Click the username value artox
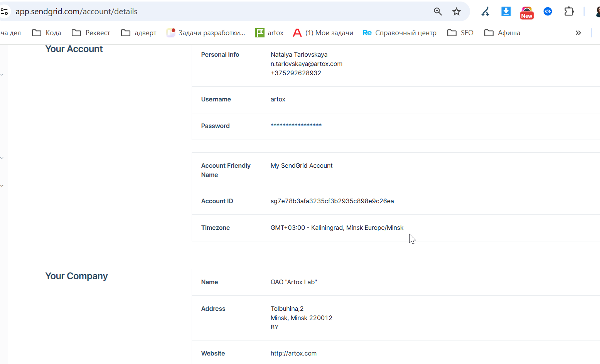This screenshot has width=600, height=364. 278,99
